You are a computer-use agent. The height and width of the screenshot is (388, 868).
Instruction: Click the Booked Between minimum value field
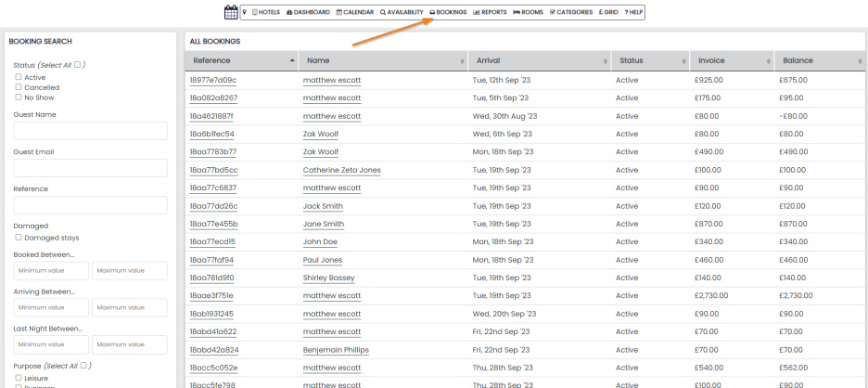tap(50, 270)
